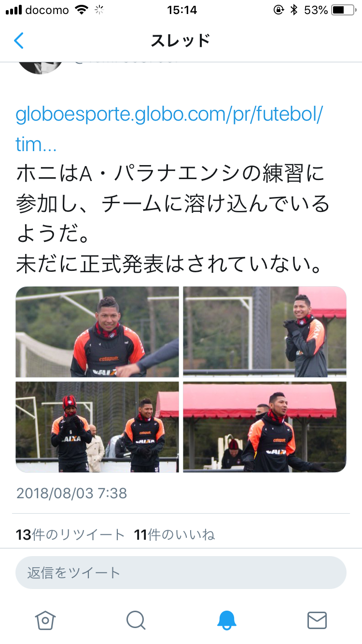Open the top-left training photo
Screen dimensions: 362x644
97,332
